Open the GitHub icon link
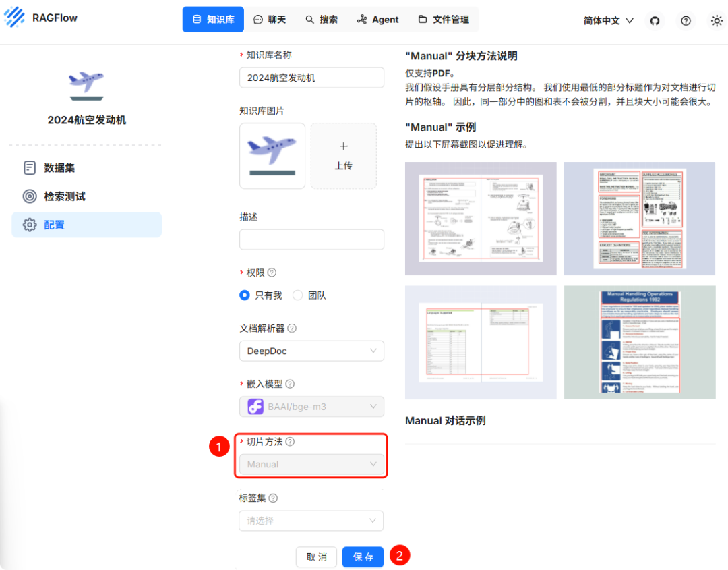Screen dimensions: 728x570 (655, 21)
